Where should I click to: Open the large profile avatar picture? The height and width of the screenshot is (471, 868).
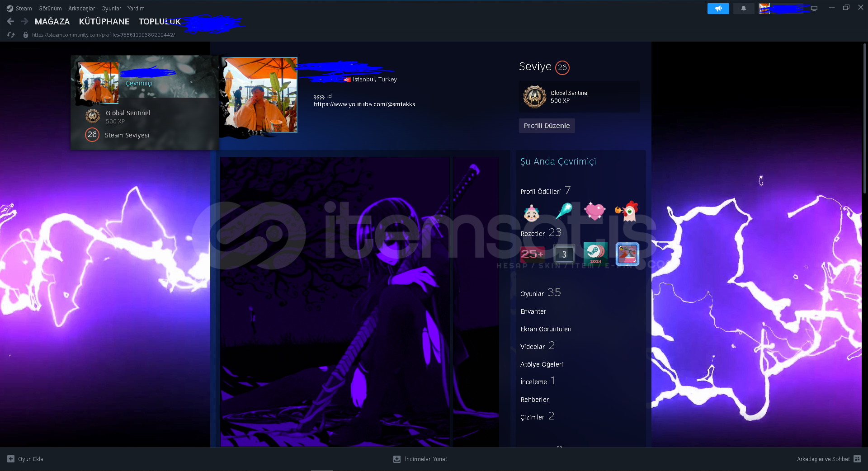[259, 95]
